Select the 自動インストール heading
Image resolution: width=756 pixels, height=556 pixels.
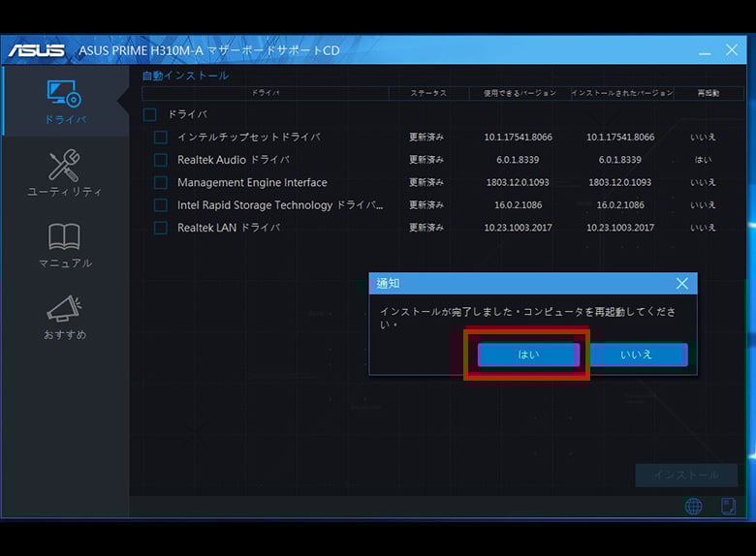[186, 76]
